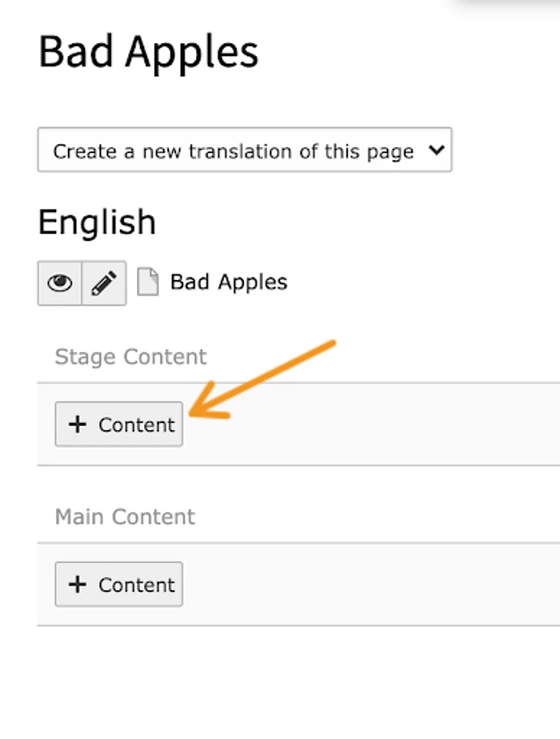Click the large 'Bad Apples' page heading
Image resolution: width=560 pixels, height=739 pixels.
[148, 52]
